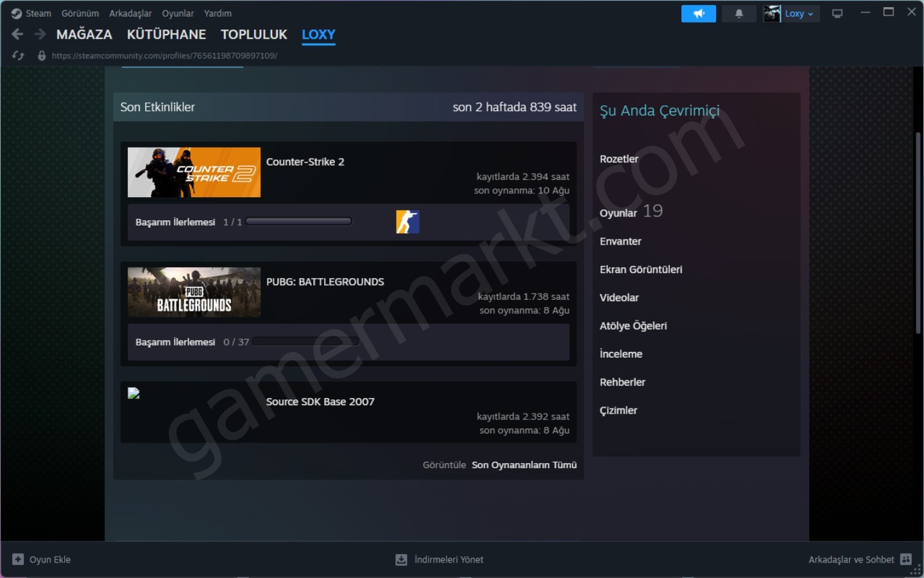Click the Counter-Strike 2 title link
Viewport: 924px width, 578px height.
pyautogui.click(x=305, y=162)
